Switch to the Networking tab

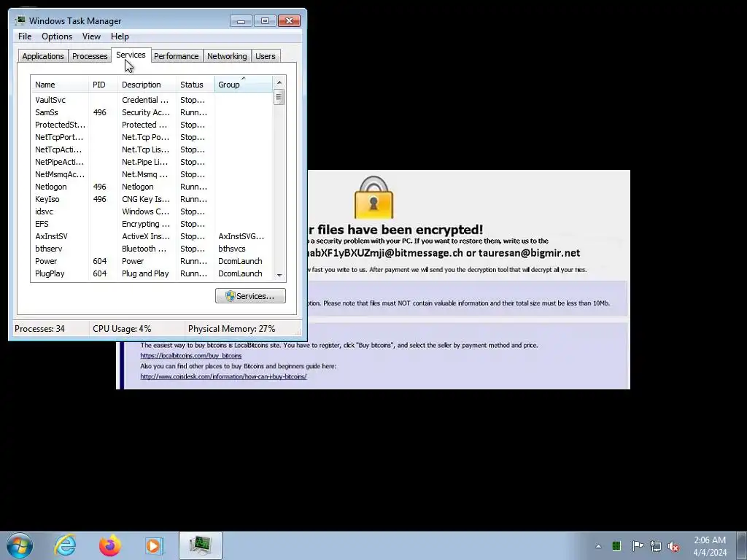click(227, 56)
